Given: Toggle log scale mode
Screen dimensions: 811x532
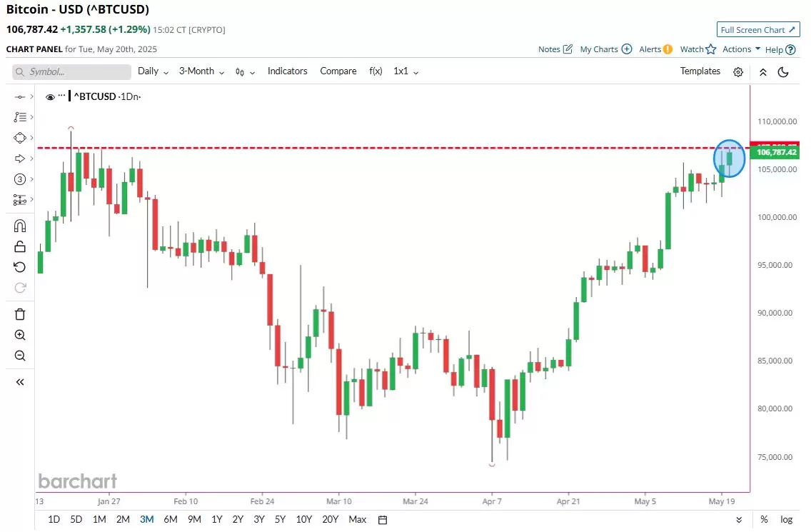Looking at the screenshot, I should tap(786, 520).
